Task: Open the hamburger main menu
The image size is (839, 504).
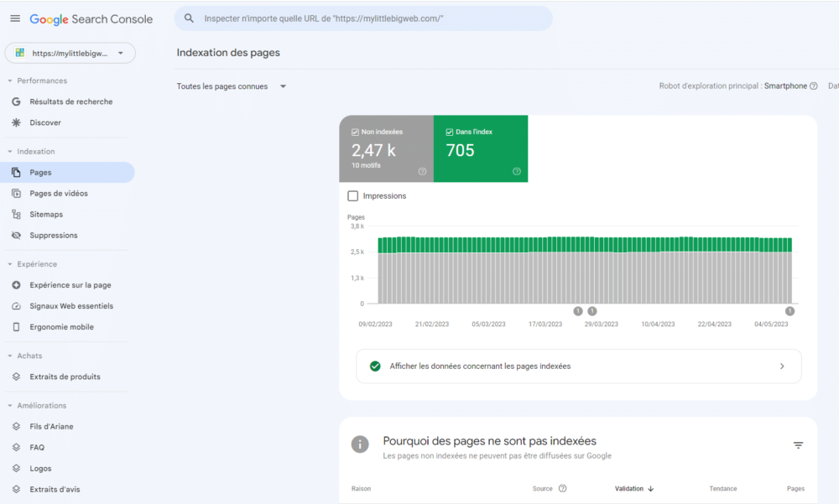Action: pyautogui.click(x=15, y=18)
